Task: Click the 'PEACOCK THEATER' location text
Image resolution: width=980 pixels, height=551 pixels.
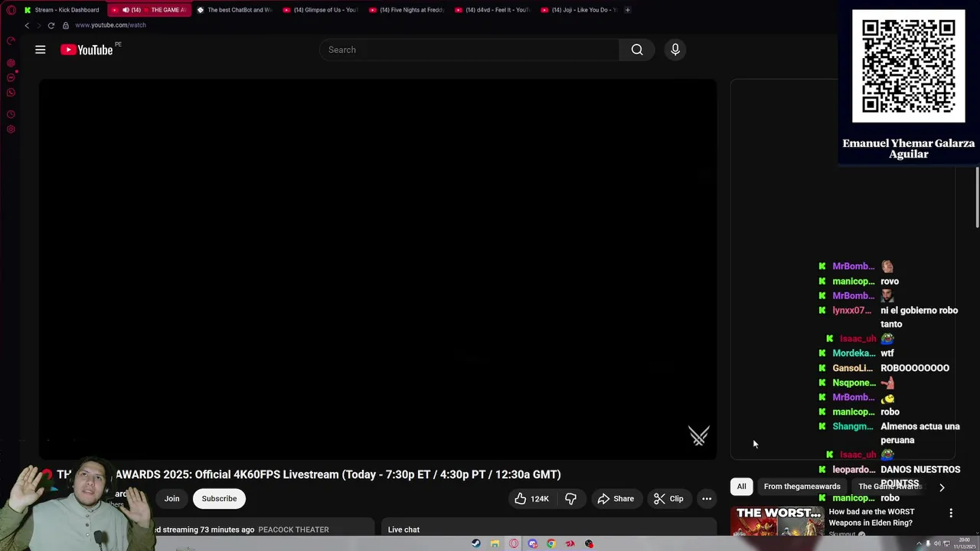Action: 293,530
